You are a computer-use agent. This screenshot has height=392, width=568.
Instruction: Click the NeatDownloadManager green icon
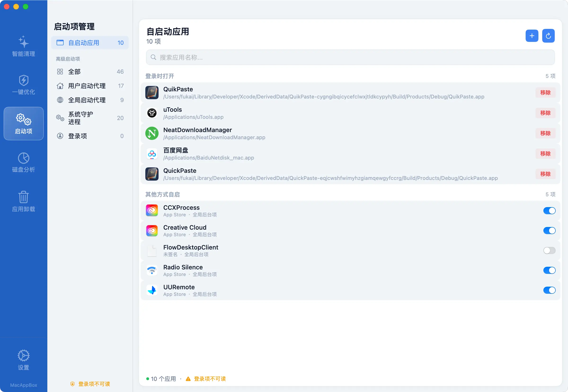click(152, 133)
